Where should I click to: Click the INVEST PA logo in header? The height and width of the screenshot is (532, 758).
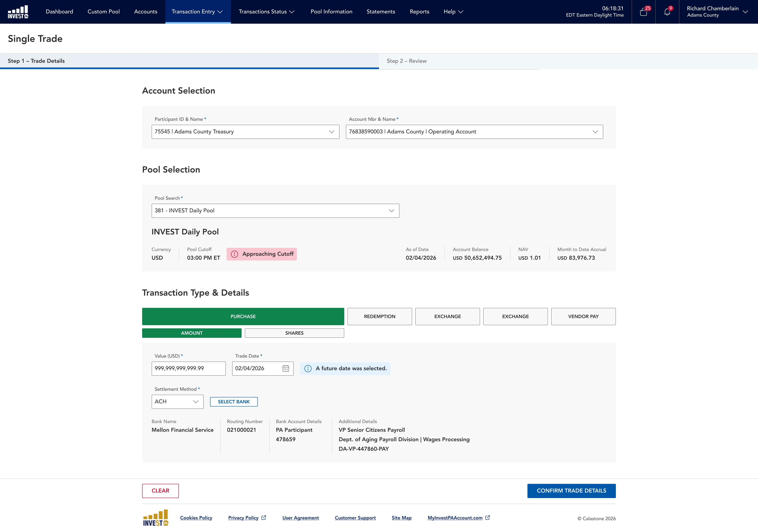[18, 12]
